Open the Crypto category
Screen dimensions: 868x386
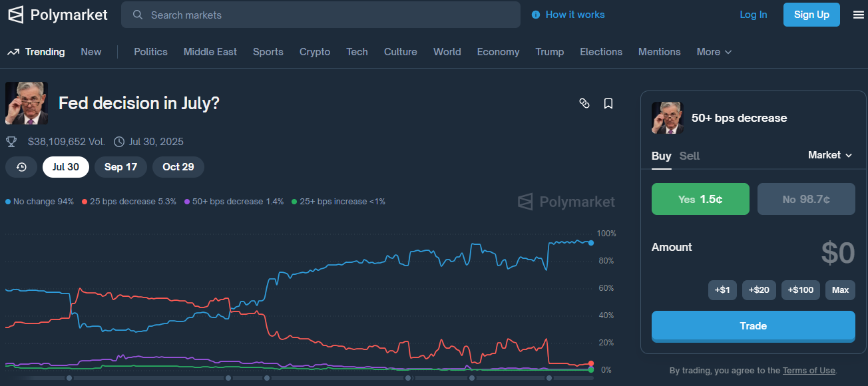315,52
